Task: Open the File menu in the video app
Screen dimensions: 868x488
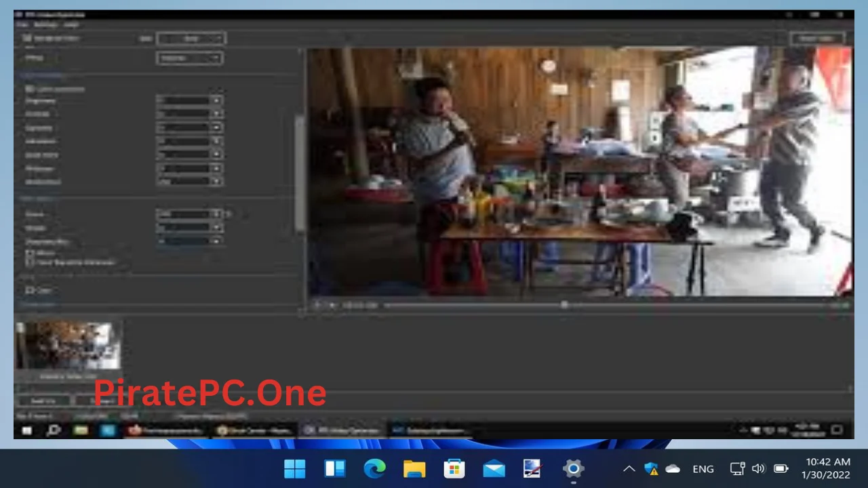Action: tap(23, 24)
